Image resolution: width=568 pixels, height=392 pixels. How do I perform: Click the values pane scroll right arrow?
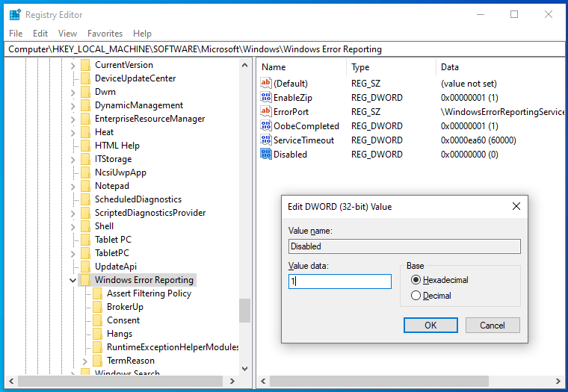(x=558, y=381)
